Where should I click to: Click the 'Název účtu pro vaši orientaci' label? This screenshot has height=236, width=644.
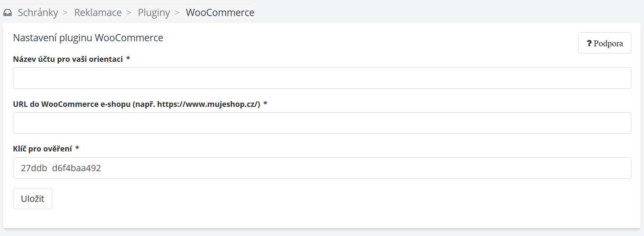click(68, 59)
